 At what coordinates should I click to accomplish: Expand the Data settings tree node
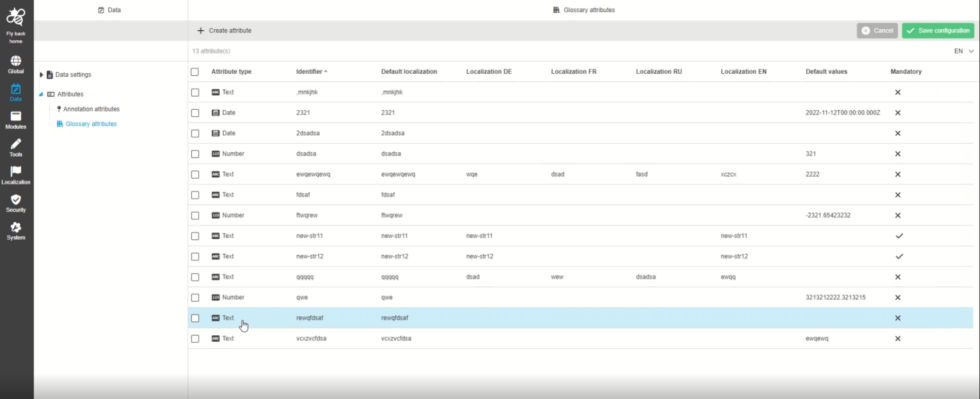pos(41,75)
